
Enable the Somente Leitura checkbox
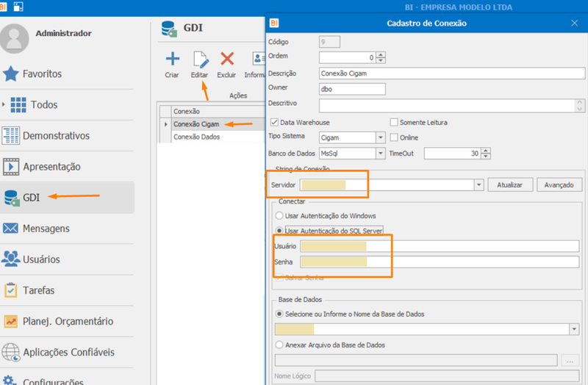point(394,122)
